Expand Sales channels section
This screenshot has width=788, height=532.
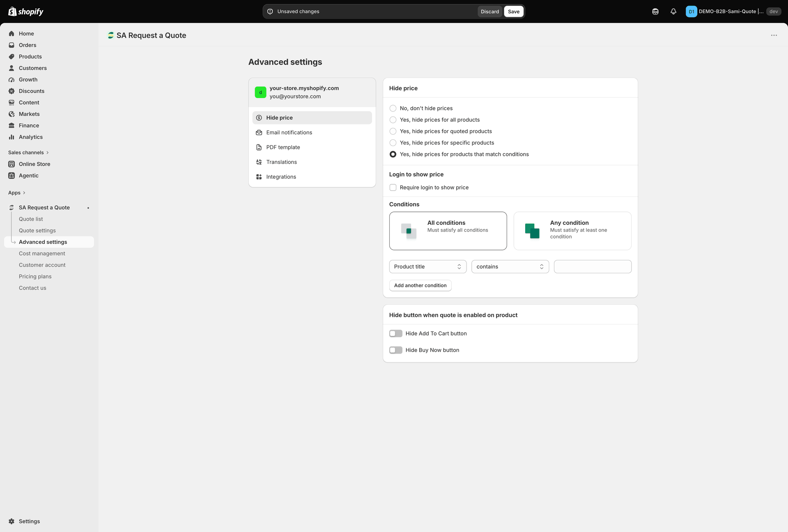(x=28, y=152)
